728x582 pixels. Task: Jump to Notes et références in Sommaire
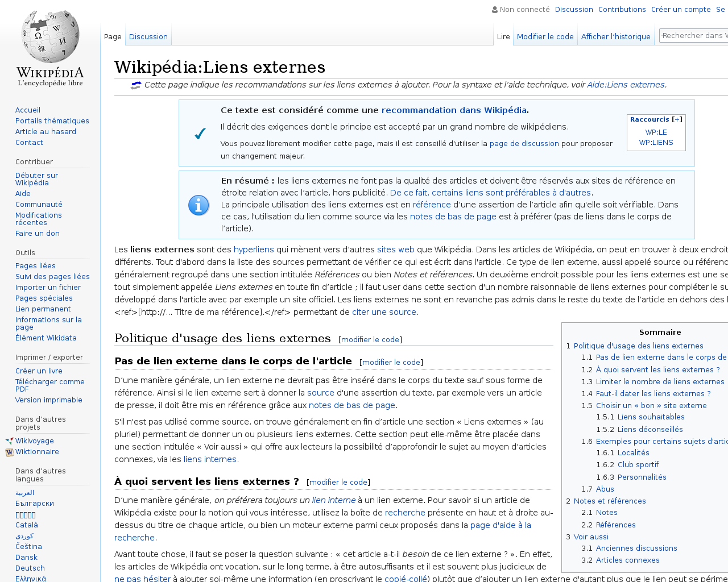(610, 501)
